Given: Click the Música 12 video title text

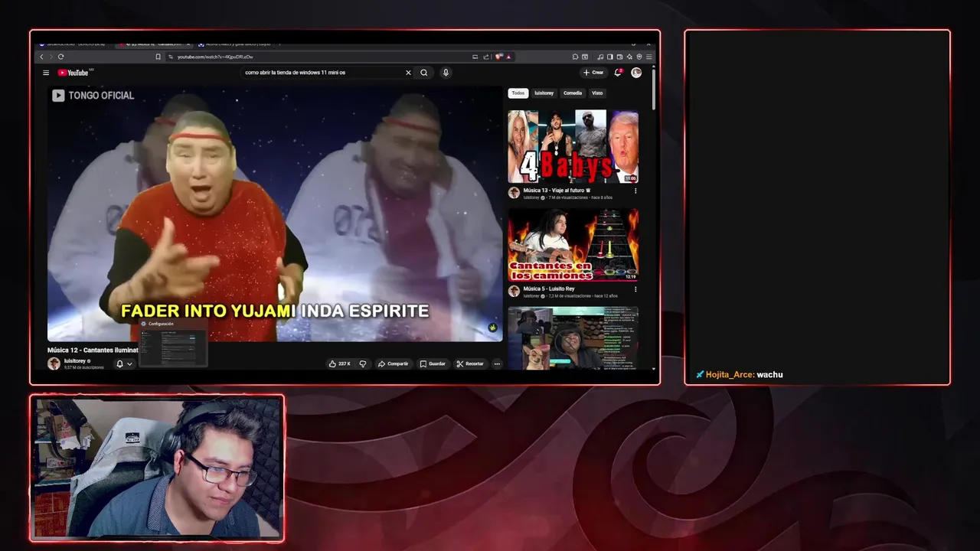Looking at the screenshot, I should pos(93,350).
